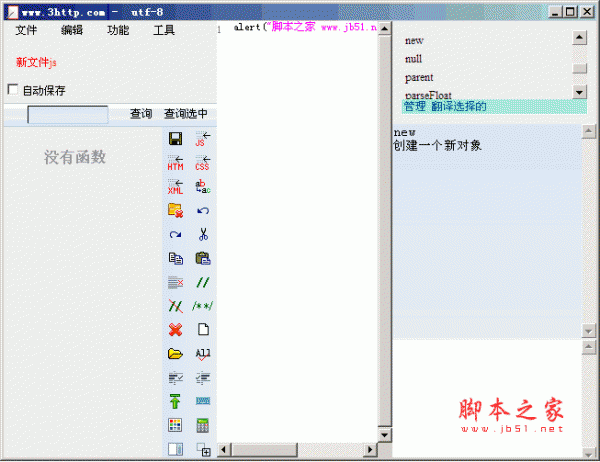Click the copy documents icon
Image resolution: width=600 pixels, height=462 pixels.
point(176,258)
